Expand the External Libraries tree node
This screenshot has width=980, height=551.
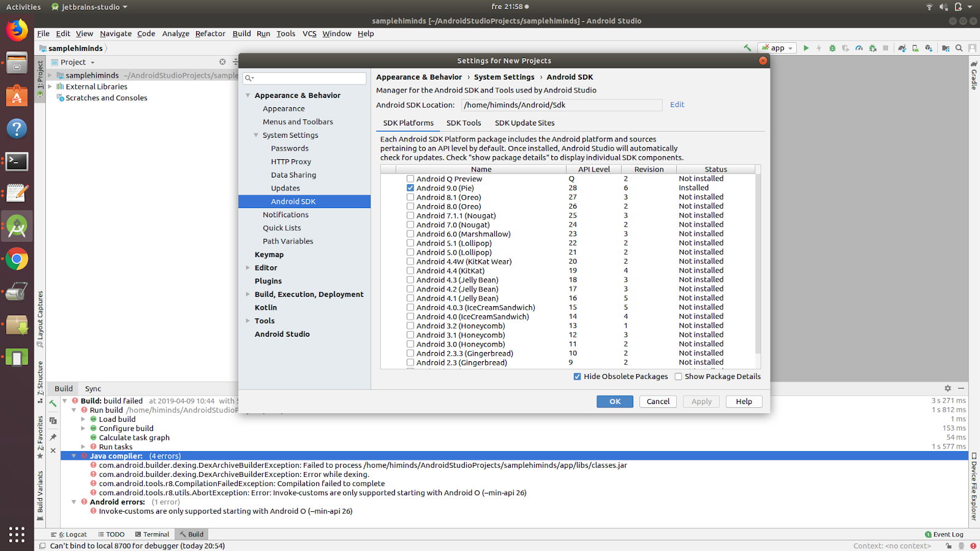(x=50, y=86)
